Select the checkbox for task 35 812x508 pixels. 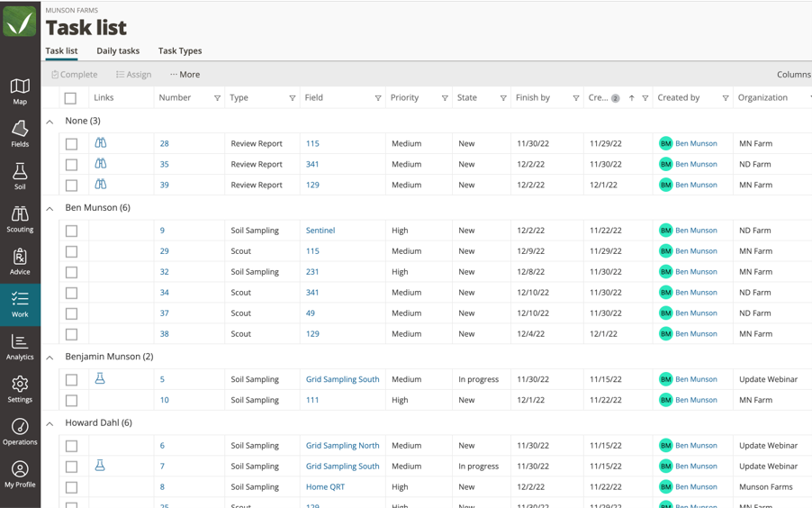(x=71, y=165)
